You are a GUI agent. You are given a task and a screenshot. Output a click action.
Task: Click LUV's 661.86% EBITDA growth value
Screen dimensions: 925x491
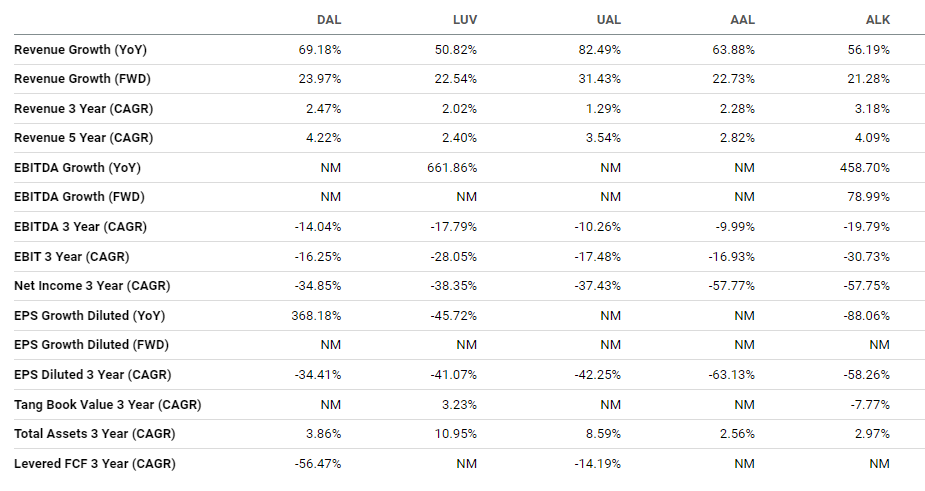pos(452,168)
